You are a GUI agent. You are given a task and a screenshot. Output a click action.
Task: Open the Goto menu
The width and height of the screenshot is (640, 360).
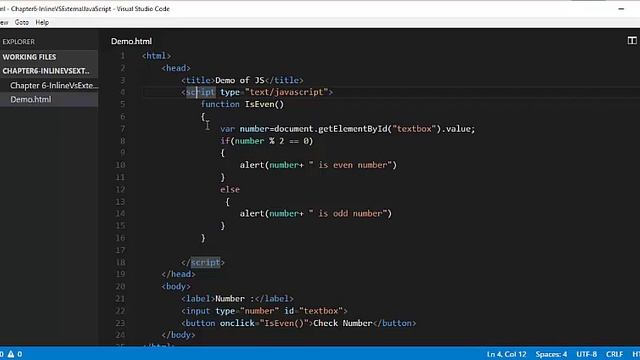pos(22,22)
